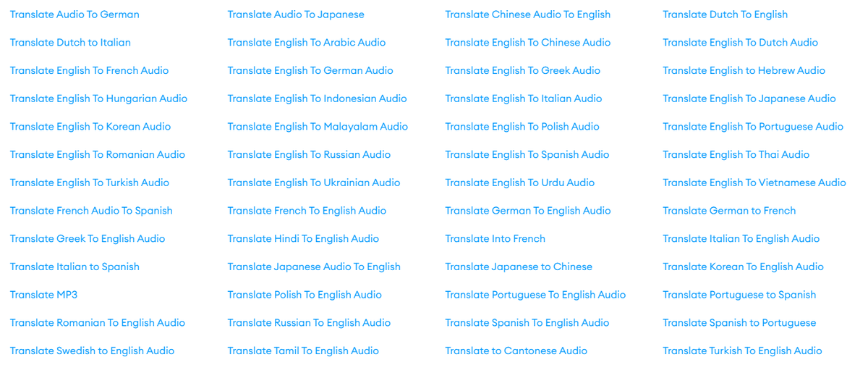This screenshot has height=365, width=868.
Task: Open the Translate Dutch To English link
Action: (x=726, y=14)
